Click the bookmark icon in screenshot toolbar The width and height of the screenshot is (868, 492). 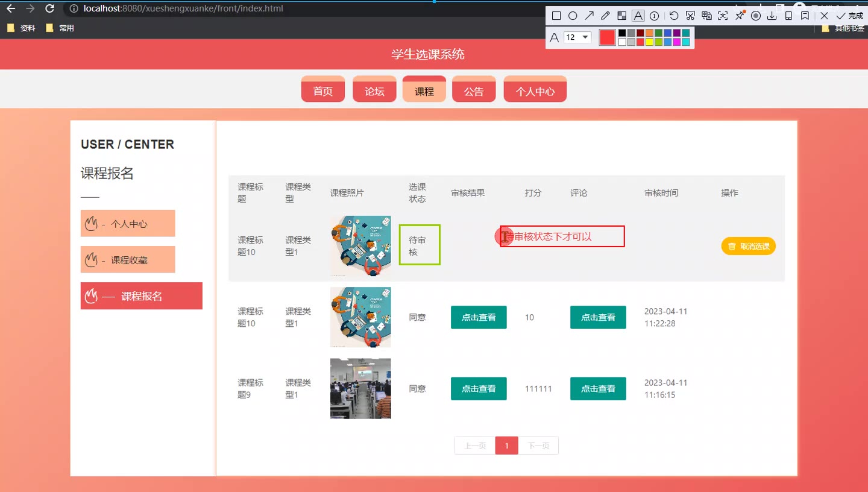point(805,16)
